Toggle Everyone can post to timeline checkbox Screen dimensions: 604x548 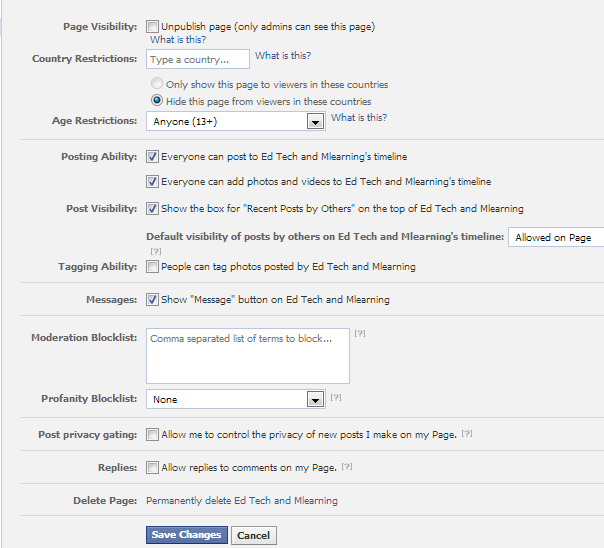[x=152, y=157]
